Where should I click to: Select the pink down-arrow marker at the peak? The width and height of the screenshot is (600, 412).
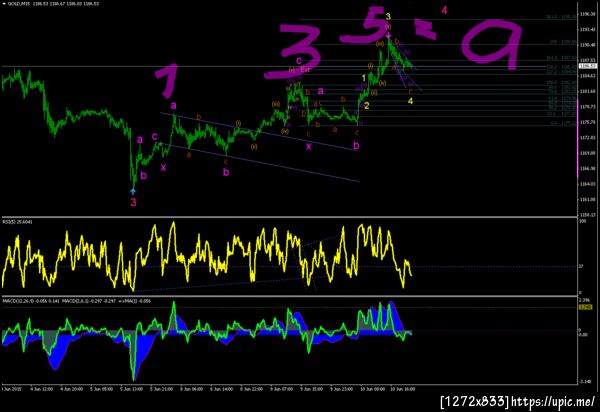click(x=388, y=35)
